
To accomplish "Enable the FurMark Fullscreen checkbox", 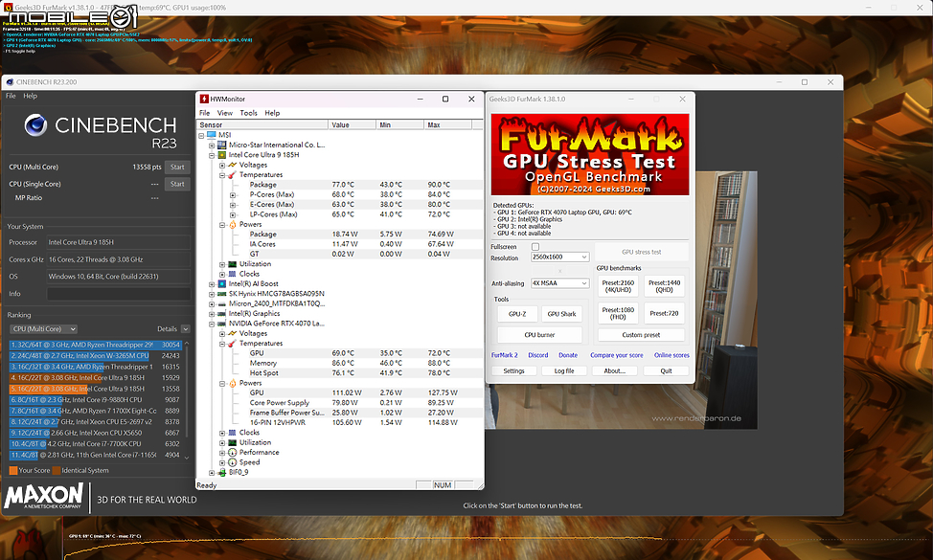I will tap(535, 247).
